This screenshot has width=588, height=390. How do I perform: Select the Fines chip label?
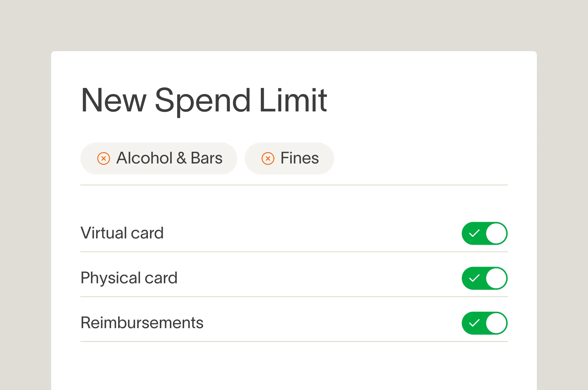299,158
